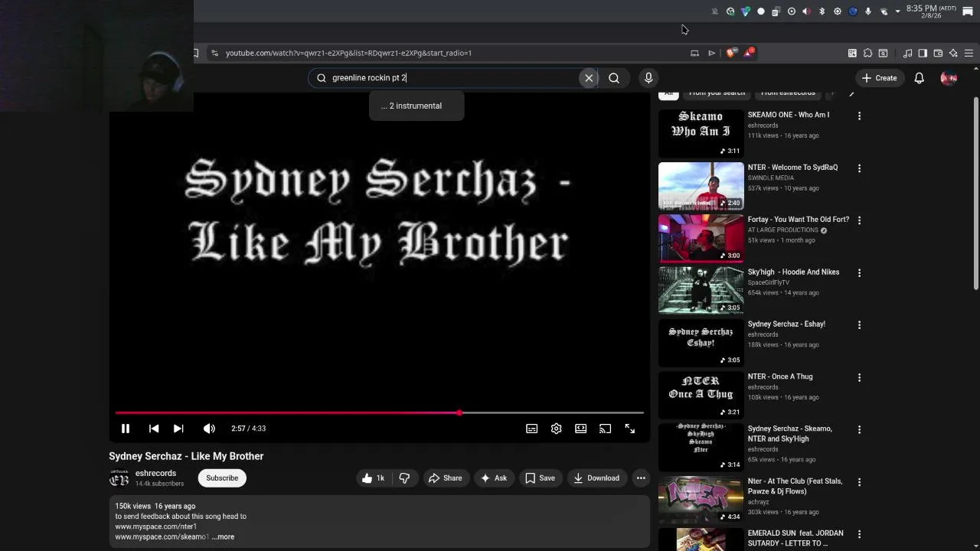This screenshot has height=551, width=980.
Task: Open more actions menu beside Download
Action: pyautogui.click(x=641, y=478)
